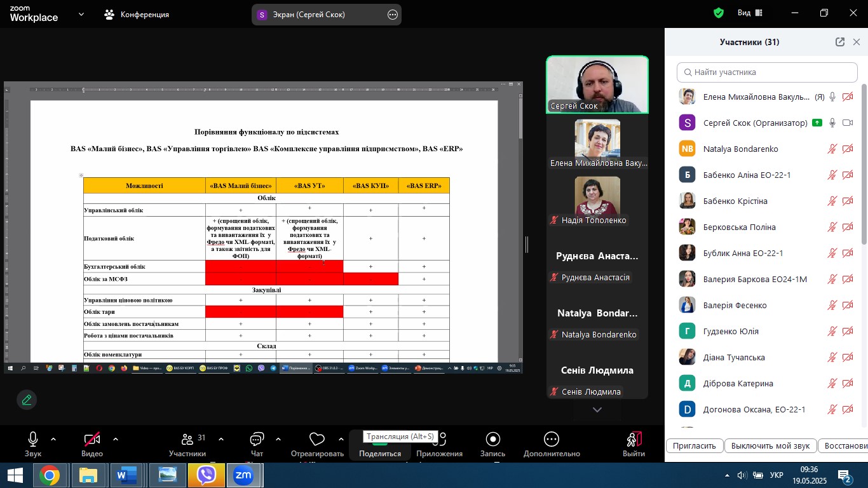Pop out the Участники panel
The height and width of the screenshot is (488, 868).
(x=840, y=42)
